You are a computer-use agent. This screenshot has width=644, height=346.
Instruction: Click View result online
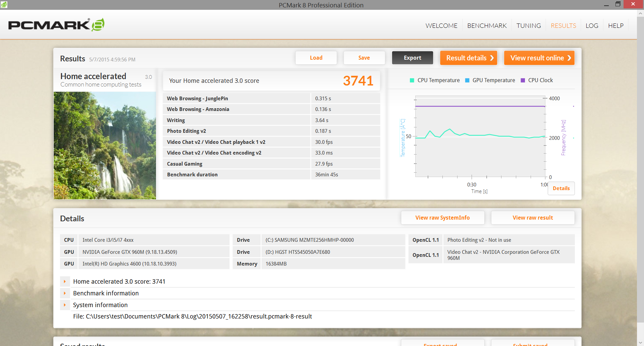(x=539, y=58)
